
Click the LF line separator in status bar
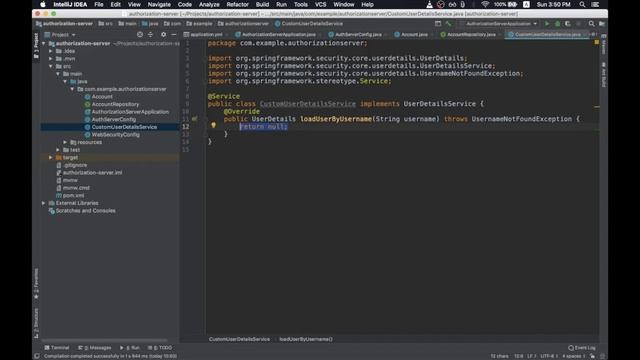click(x=531, y=356)
